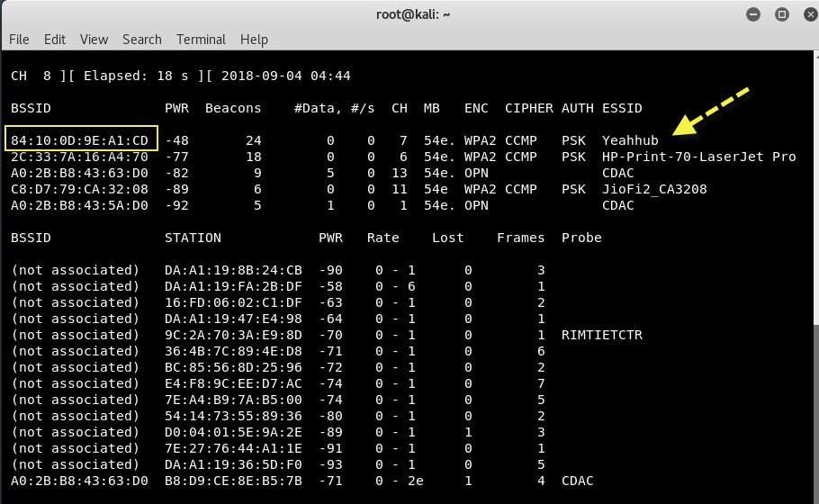Click station 54:14:73:55:89:36
This screenshot has height=504, width=819.
233,416
